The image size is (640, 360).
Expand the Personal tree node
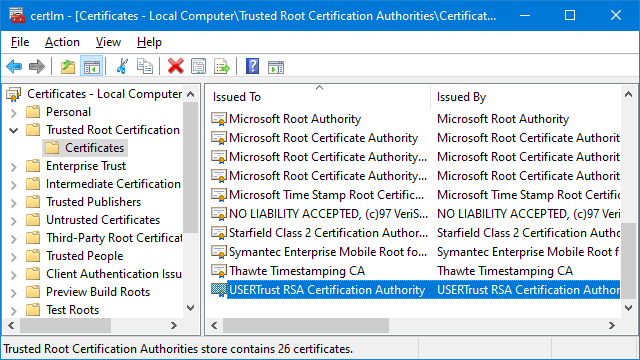[13, 113]
